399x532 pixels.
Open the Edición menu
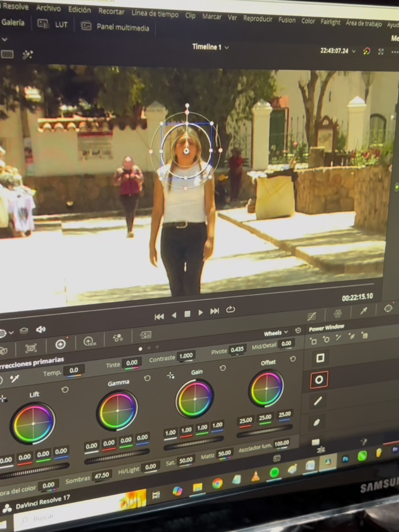(x=80, y=10)
